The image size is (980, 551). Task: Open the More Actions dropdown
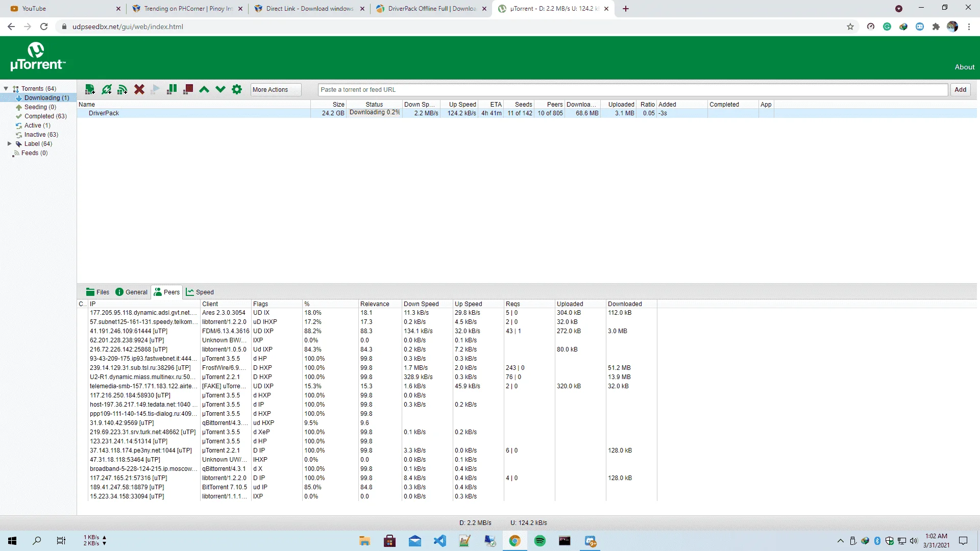[x=276, y=89]
